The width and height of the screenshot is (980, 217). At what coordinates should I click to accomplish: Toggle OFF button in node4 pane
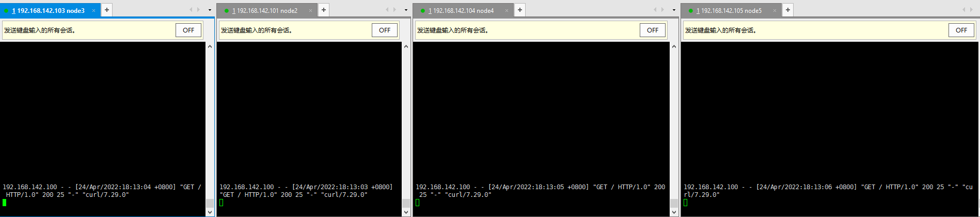point(653,30)
